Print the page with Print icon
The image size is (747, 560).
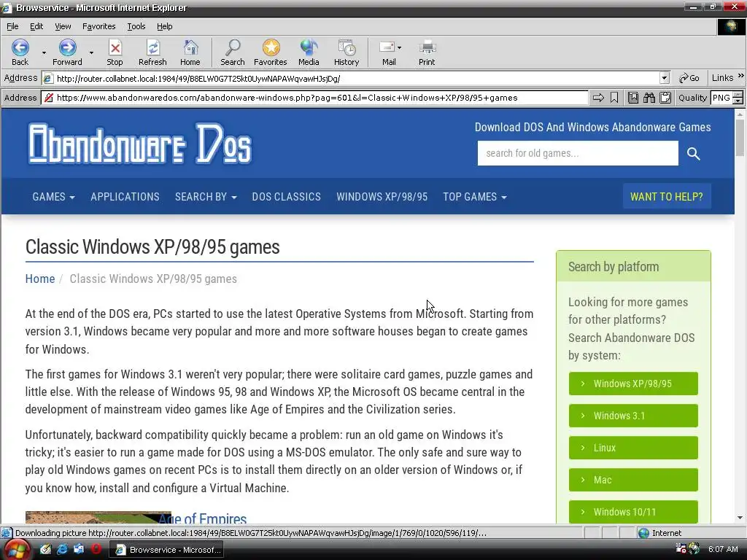(427, 47)
